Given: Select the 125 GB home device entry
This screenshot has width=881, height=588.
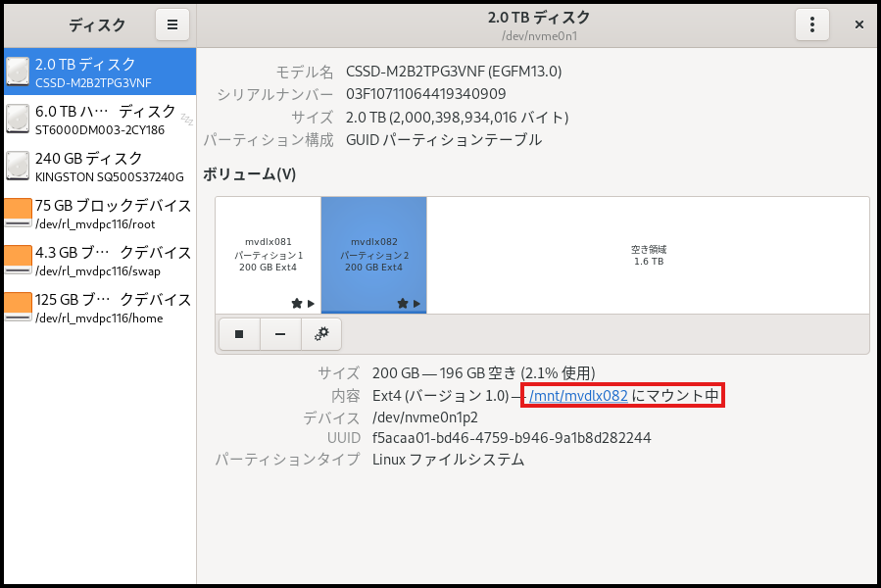Looking at the screenshot, I should pyautogui.click(x=17, y=307).
